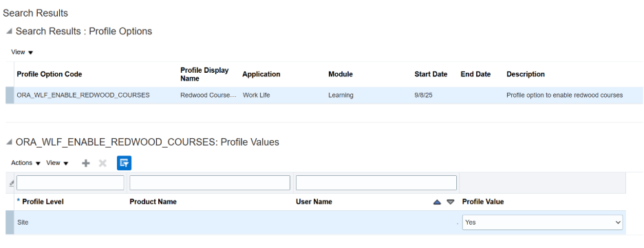The image size is (644, 248).
Task: Add a new profile value row
Action: 85,163
